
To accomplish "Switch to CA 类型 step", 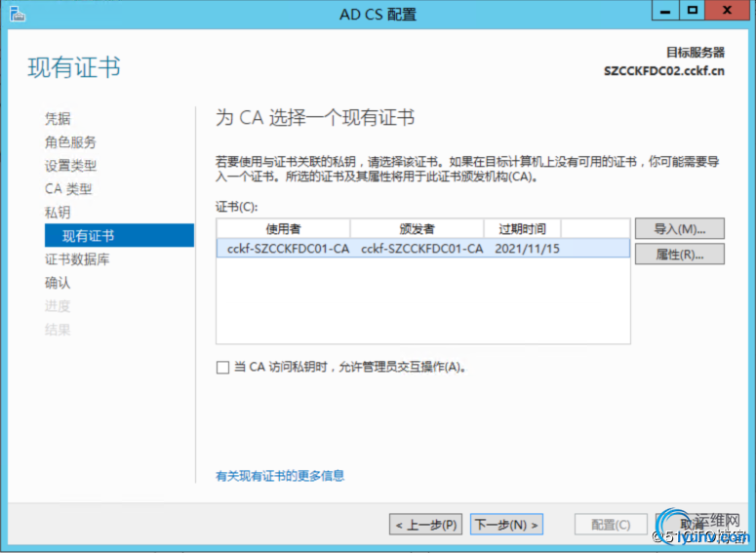I will coord(68,189).
